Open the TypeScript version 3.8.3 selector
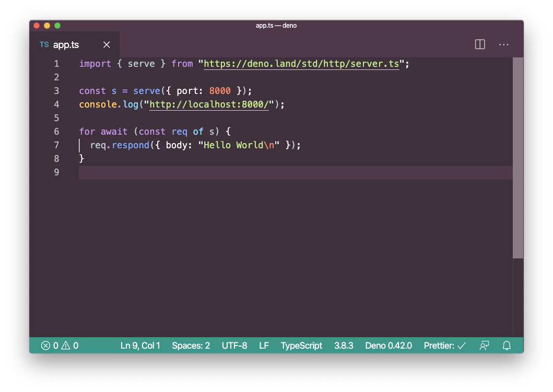 coord(344,346)
